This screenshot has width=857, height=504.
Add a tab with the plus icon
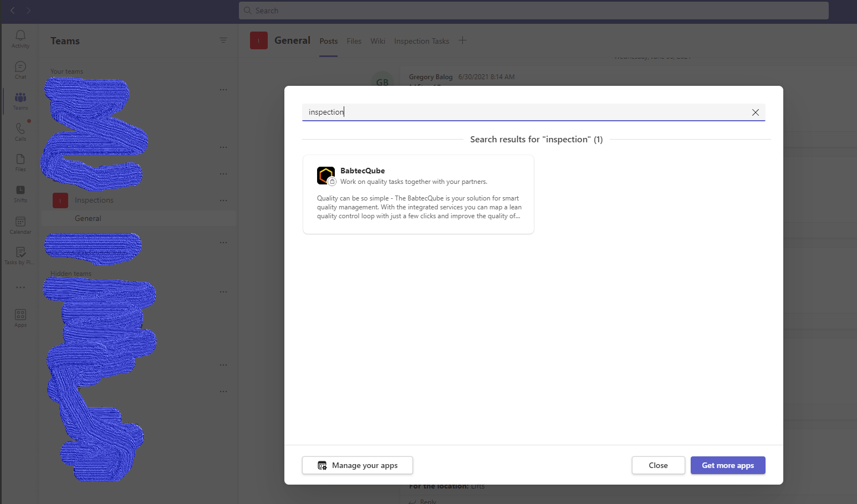coord(462,40)
